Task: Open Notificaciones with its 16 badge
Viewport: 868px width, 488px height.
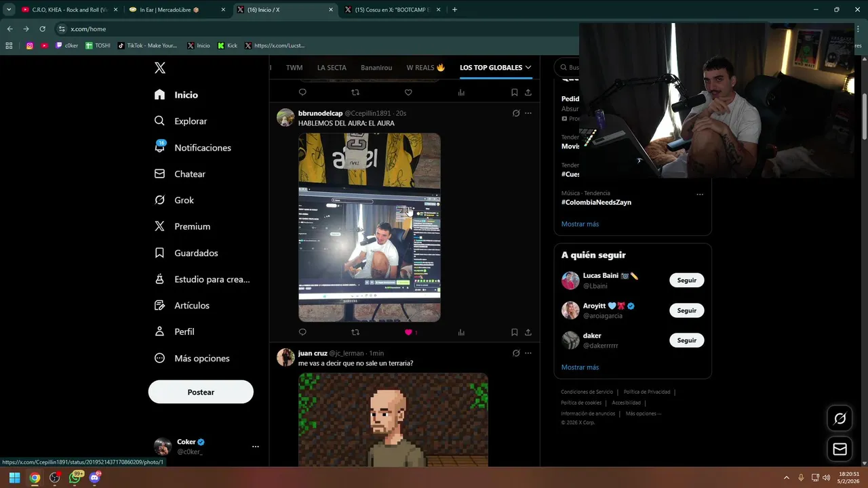Action: [x=193, y=148]
